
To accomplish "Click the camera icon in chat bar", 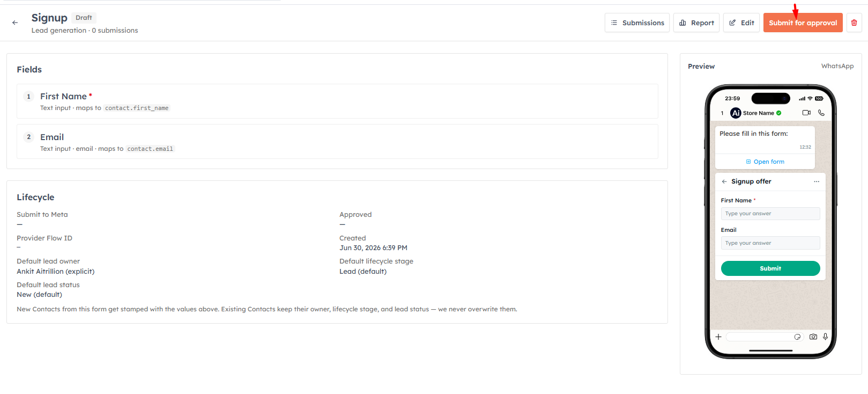I will tap(813, 337).
